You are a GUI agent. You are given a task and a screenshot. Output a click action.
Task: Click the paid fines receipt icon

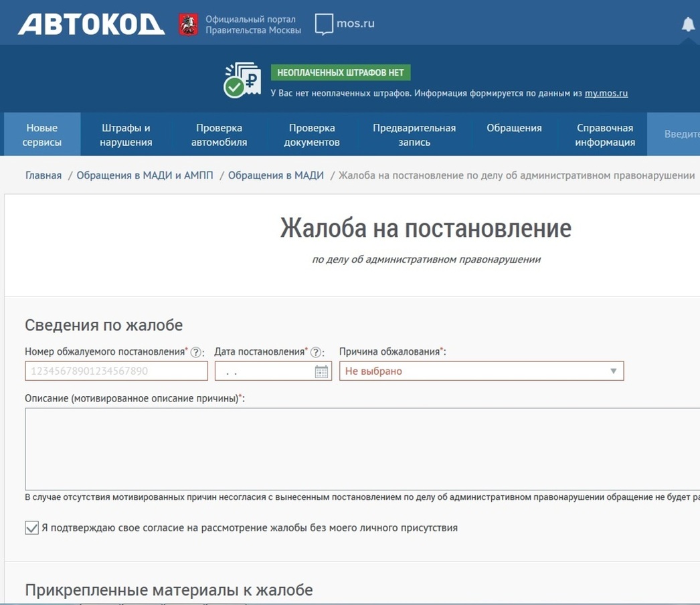click(x=242, y=81)
